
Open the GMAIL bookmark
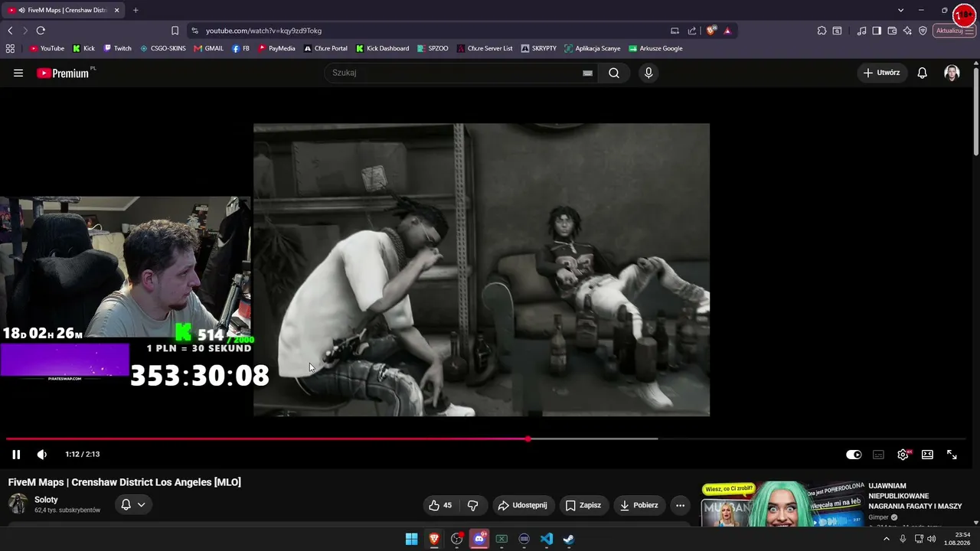tap(209, 48)
